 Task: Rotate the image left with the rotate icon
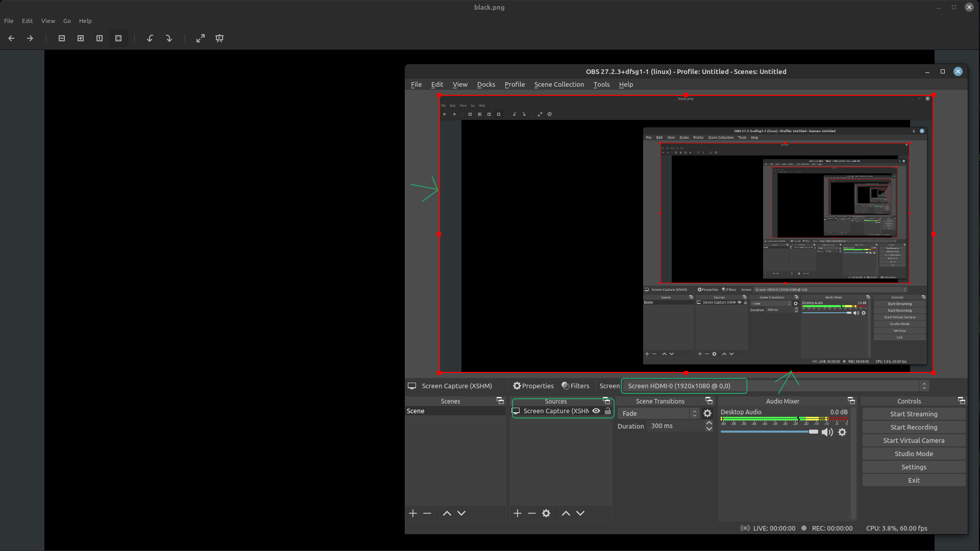click(x=150, y=38)
